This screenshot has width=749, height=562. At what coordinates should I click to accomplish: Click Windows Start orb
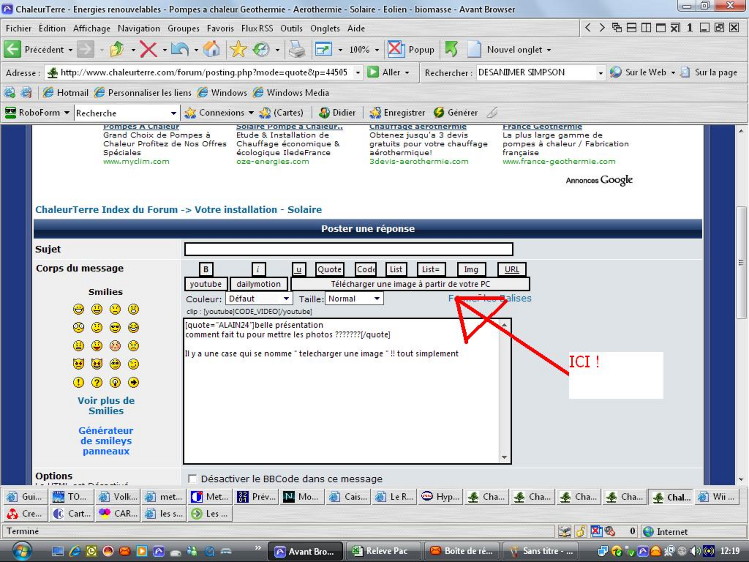tap(21, 551)
